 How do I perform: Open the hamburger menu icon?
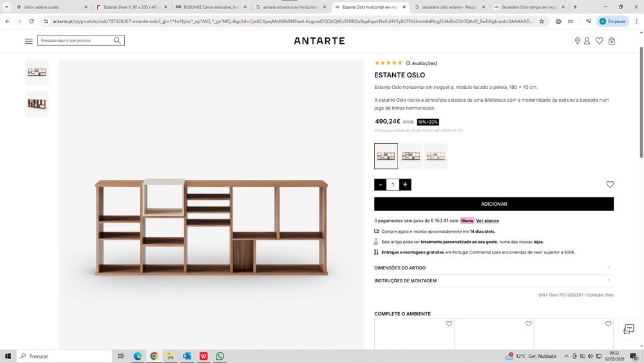(29, 41)
